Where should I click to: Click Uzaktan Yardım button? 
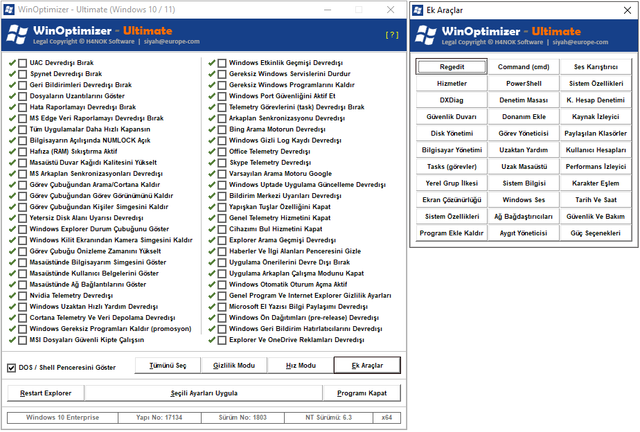pos(524,150)
